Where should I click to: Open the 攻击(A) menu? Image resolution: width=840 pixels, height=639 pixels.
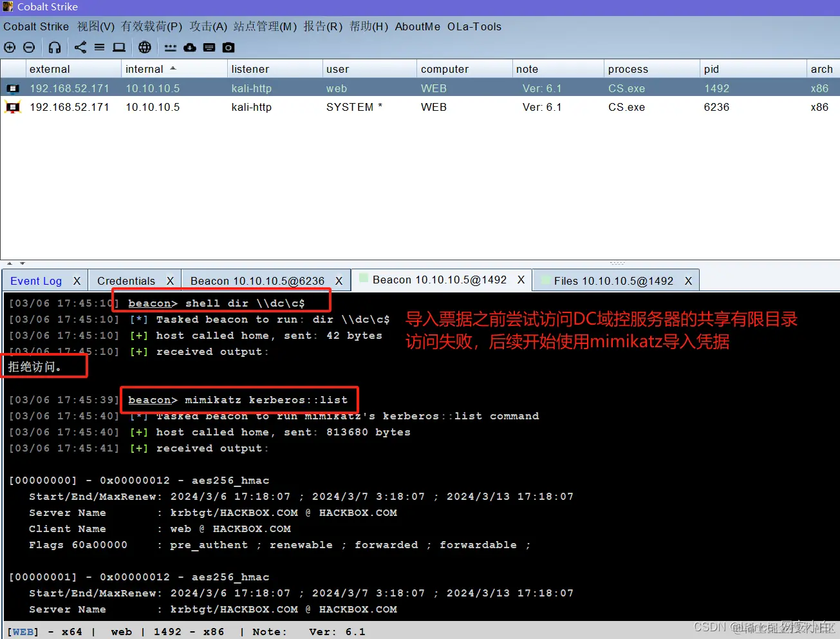pos(209,26)
